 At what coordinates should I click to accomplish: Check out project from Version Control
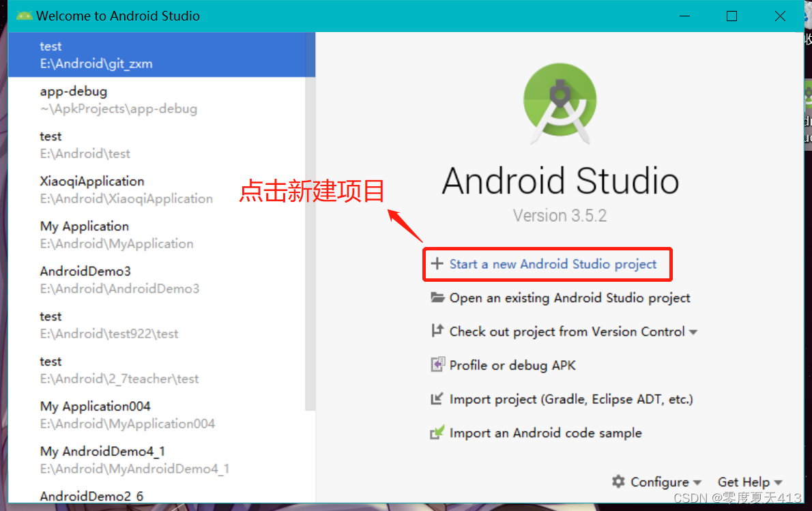(x=567, y=332)
